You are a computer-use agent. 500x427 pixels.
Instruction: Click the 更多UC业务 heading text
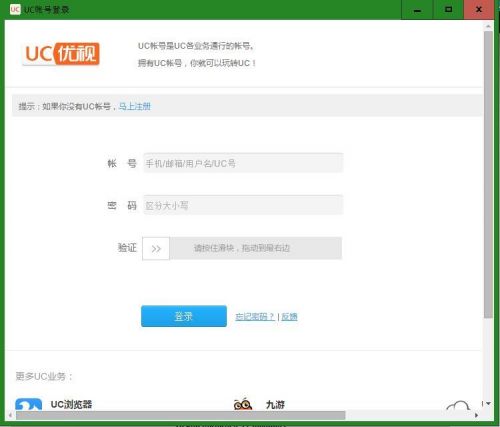(x=44, y=376)
